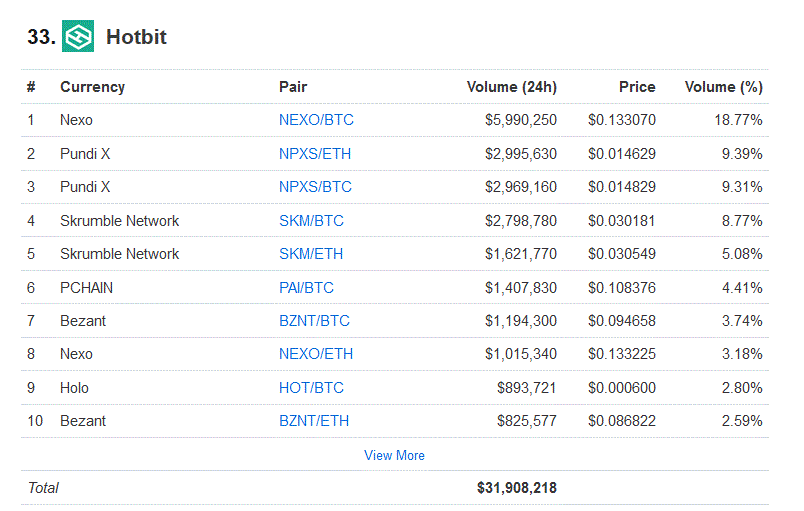The width and height of the screenshot is (804, 511).
Task: Click the $0.094658 price value
Action: (x=622, y=321)
